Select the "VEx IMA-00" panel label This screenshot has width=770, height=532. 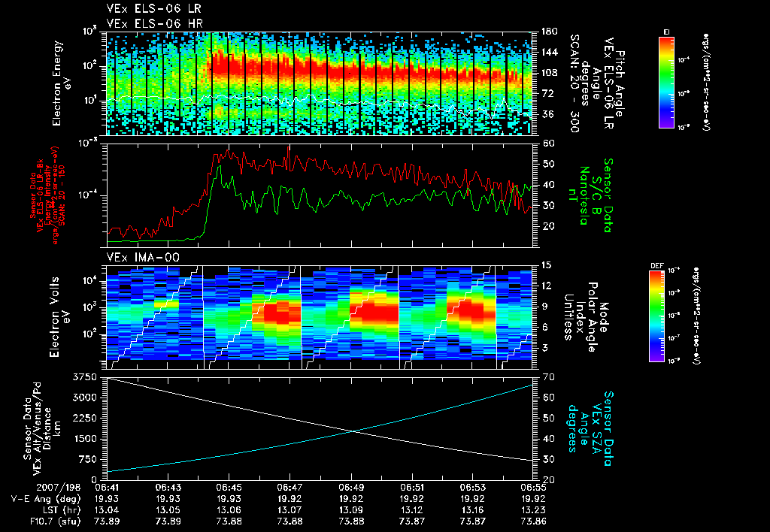(143, 258)
